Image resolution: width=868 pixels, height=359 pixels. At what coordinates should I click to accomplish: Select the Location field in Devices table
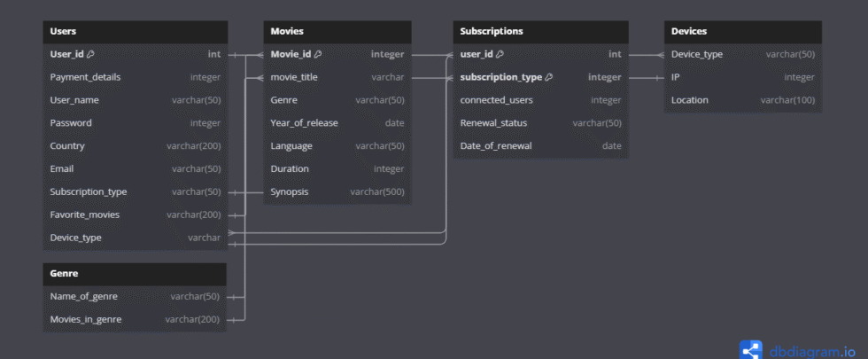[742, 100]
